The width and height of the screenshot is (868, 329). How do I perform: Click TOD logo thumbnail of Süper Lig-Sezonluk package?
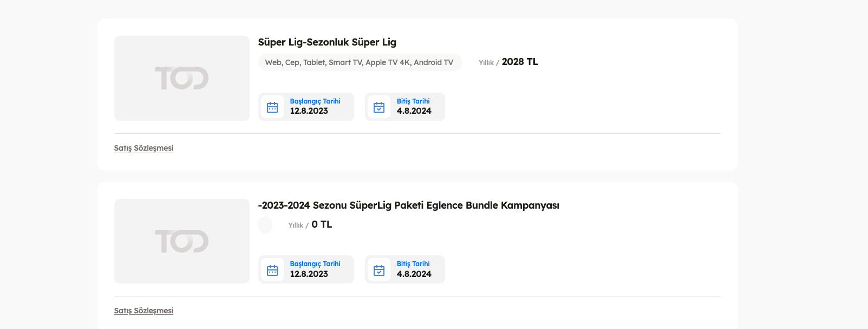click(x=182, y=79)
